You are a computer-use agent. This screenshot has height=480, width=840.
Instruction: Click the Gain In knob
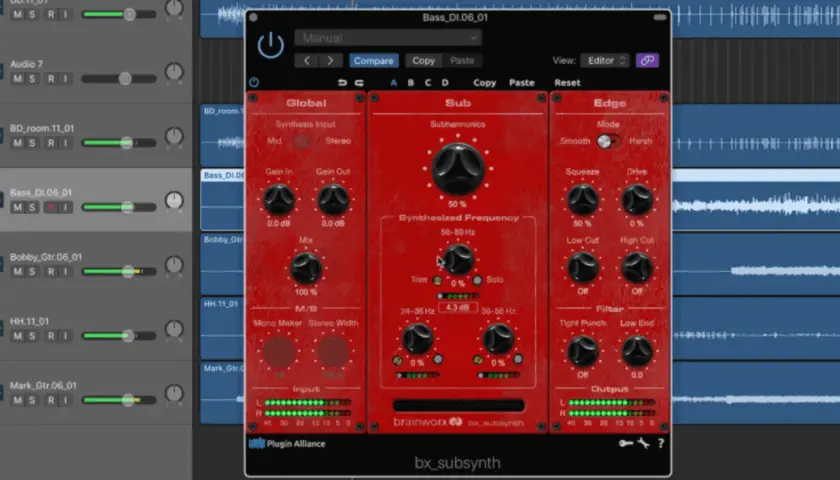pos(279,199)
